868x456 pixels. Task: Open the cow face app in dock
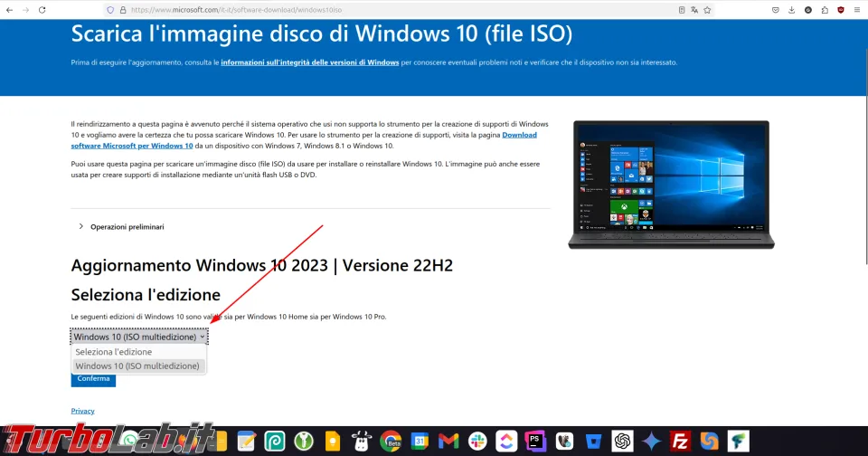tap(362, 441)
